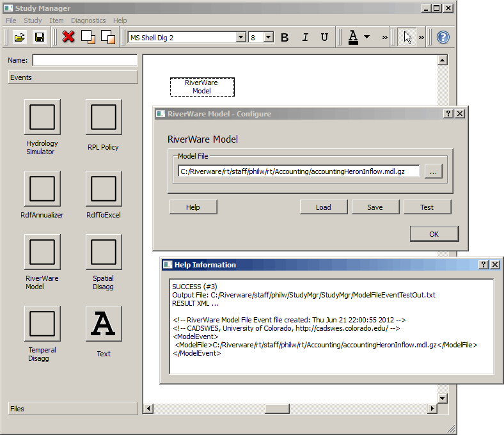The width and height of the screenshot is (504, 435).
Task: Select the RiverWare Model palette icon
Action: coord(42,252)
